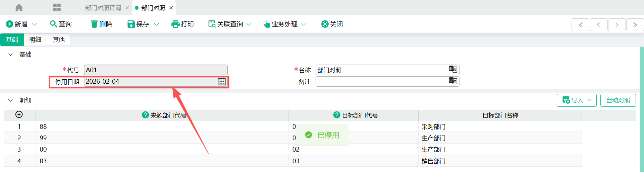The height and width of the screenshot is (172, 644).
Task: Click into the 备注 input field
Action: point(382,82)
